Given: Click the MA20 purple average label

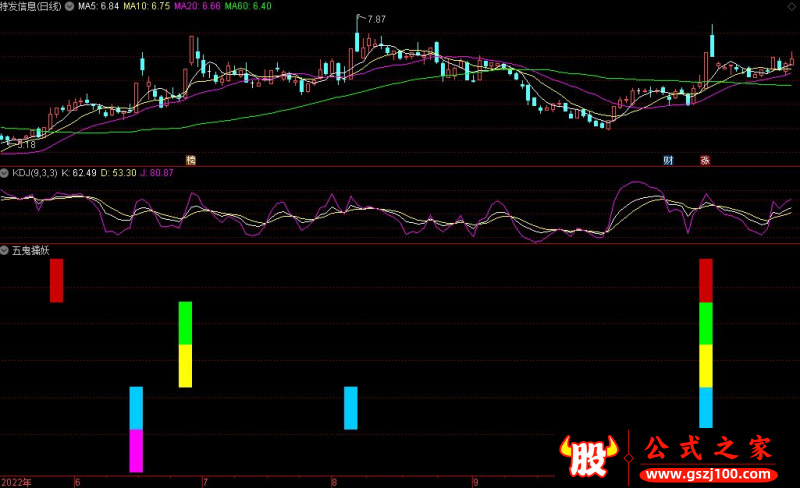Looking at the screenshot, I should [196, 6].
